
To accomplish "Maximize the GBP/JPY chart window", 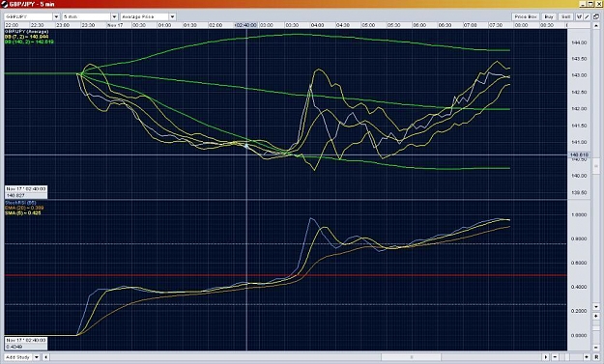I will 590,4.
